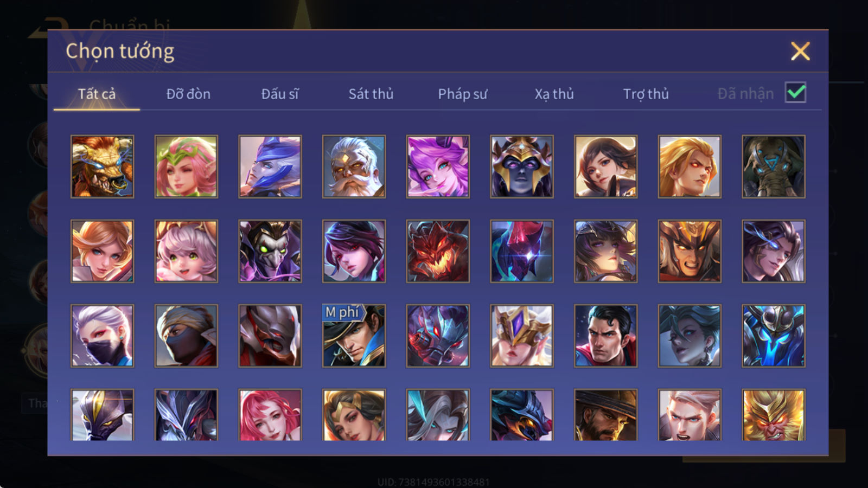Select the masked white-haired ninja hero
This screenshot has height=488, width=868.
[x=103, y=336]
